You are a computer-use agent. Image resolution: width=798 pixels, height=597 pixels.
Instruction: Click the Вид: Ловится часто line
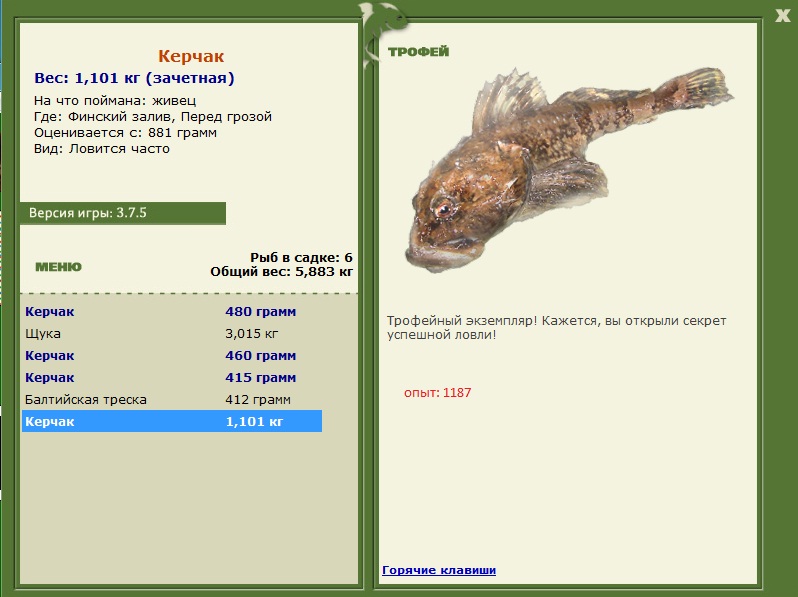click(102, 149)
